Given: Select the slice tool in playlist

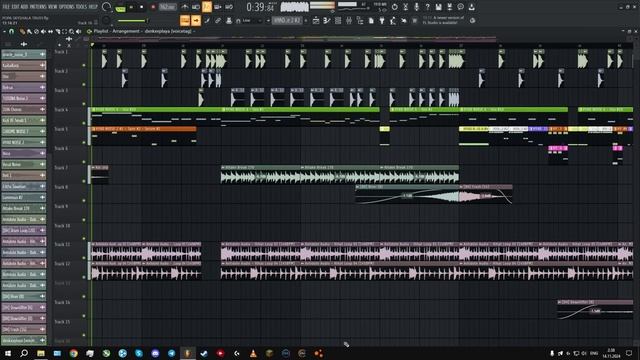Looking at the screenshot, I should coord(58,31).
